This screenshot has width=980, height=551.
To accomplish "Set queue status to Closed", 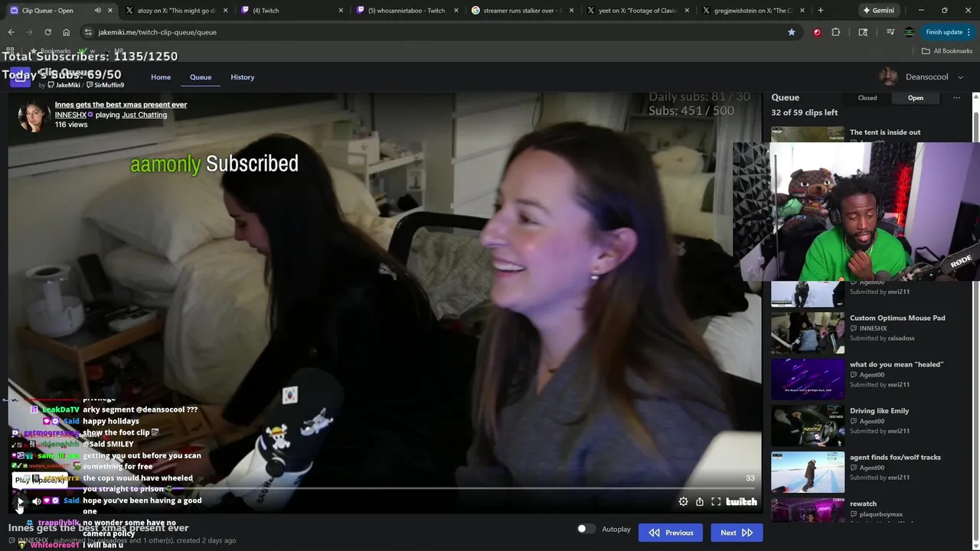I will click(x=867, y=98).
